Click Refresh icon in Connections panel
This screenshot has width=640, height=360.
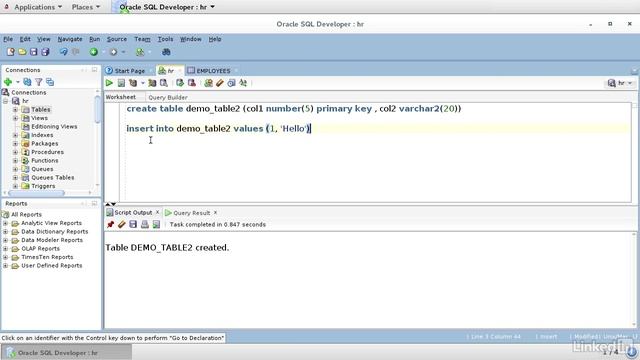27,82
